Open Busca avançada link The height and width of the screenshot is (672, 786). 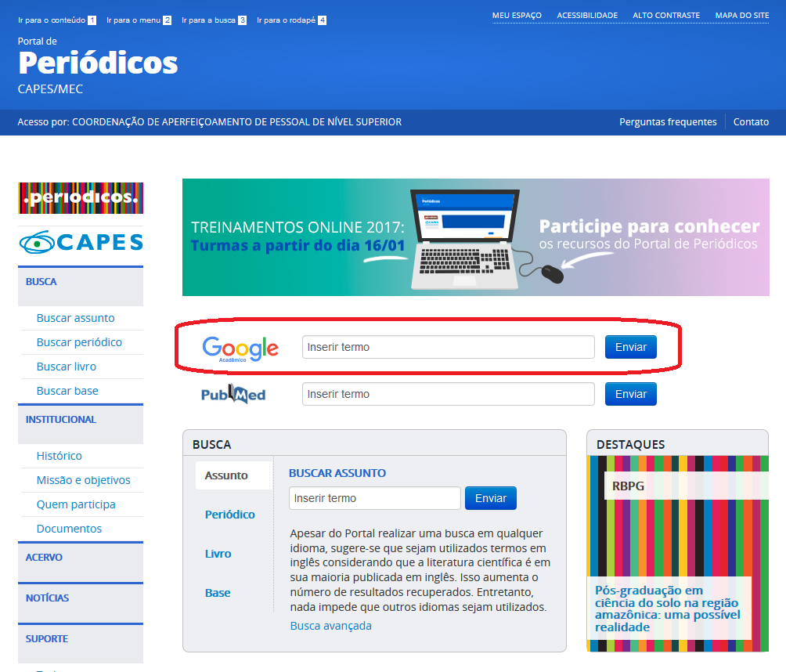pos(331,626)
